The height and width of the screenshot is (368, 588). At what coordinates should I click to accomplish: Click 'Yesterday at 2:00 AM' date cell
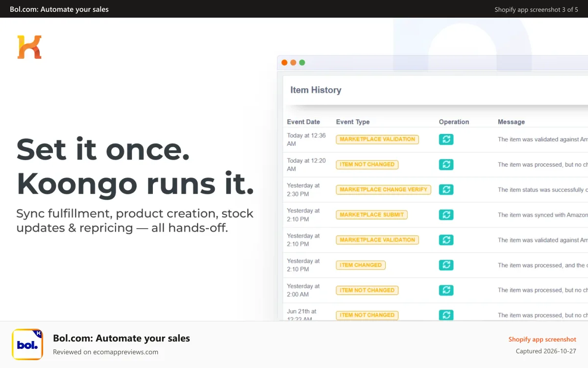(x=303, y=290)
